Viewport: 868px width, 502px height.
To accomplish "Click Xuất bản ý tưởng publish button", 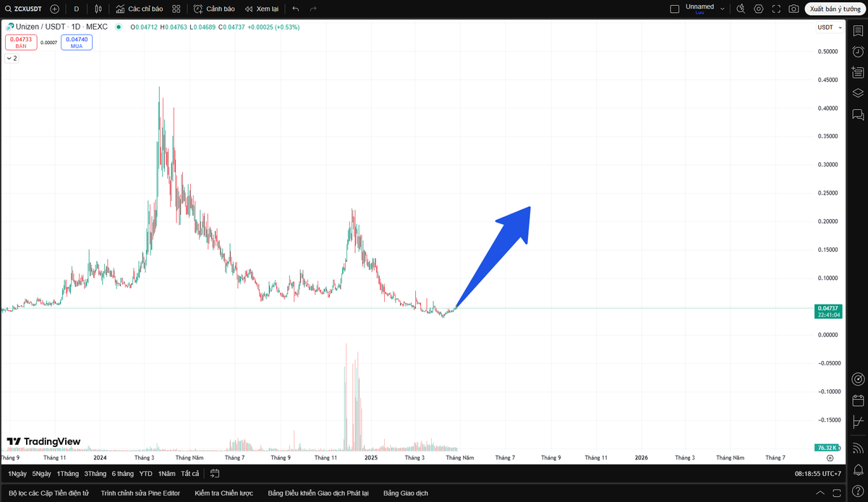I will pyautogui.click(x=835, y=9).
